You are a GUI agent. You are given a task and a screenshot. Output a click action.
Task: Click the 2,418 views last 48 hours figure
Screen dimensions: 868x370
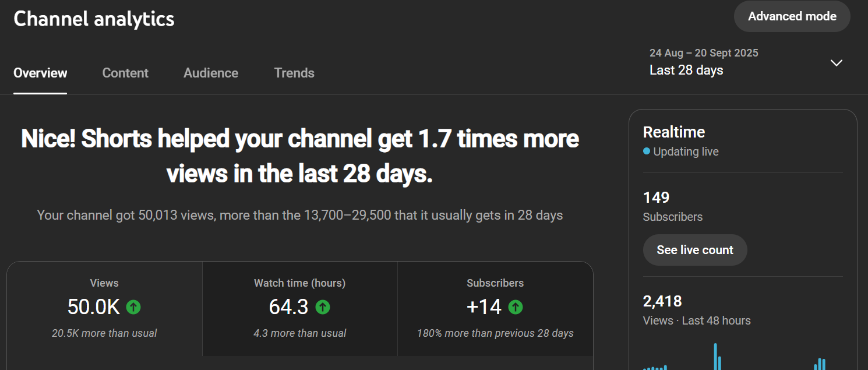click(x=662, y=301)
